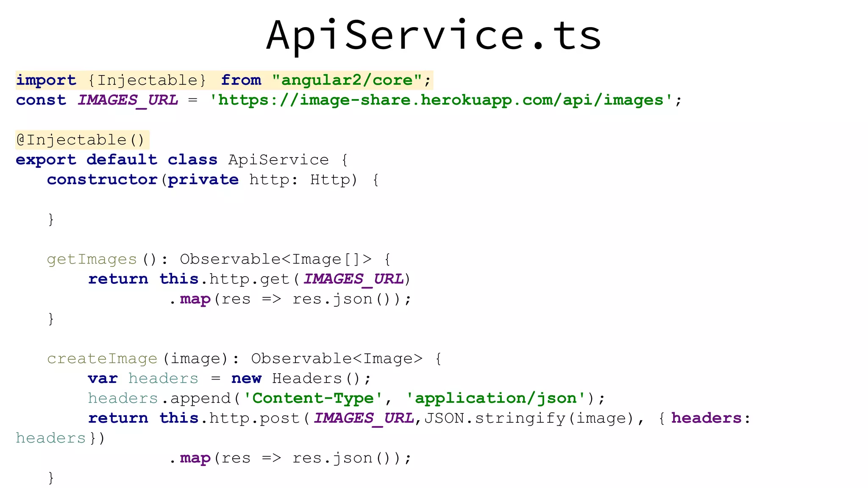Click the highlighted @Injectable() decorator
868x488 pixels.
(81, 140)
